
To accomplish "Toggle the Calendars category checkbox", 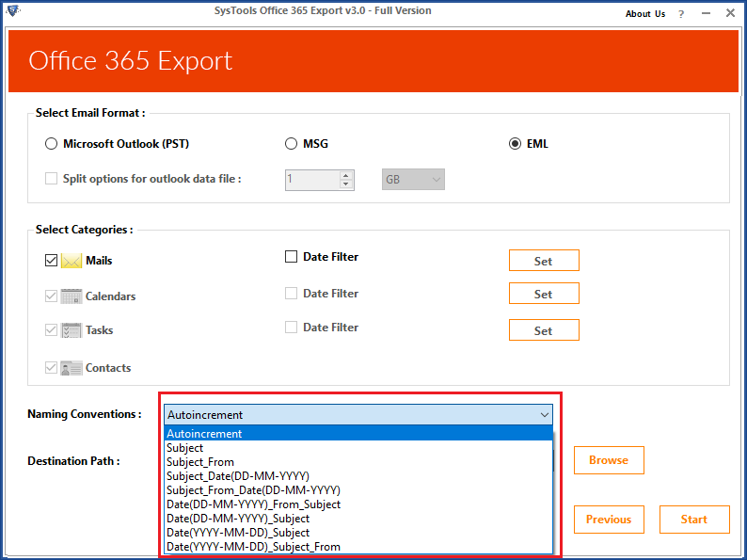I will (x=51, y=296).
